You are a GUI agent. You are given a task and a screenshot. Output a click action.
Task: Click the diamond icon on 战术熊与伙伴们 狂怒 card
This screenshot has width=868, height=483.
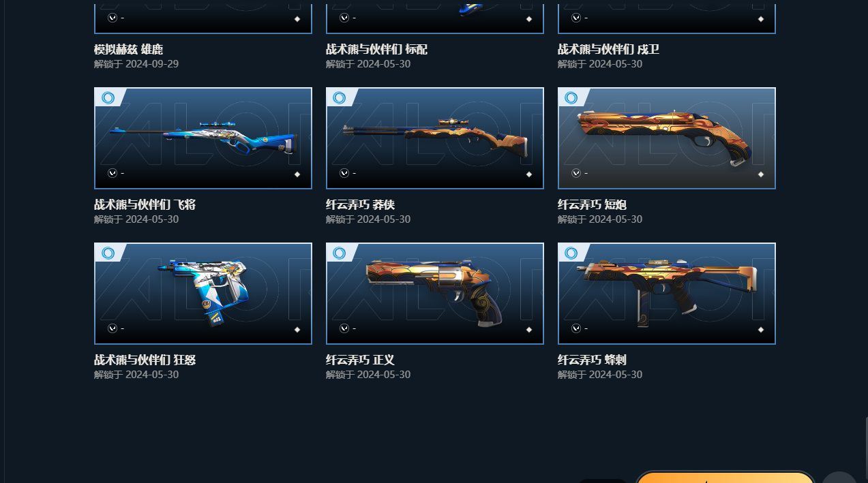(x=297, y=330)
